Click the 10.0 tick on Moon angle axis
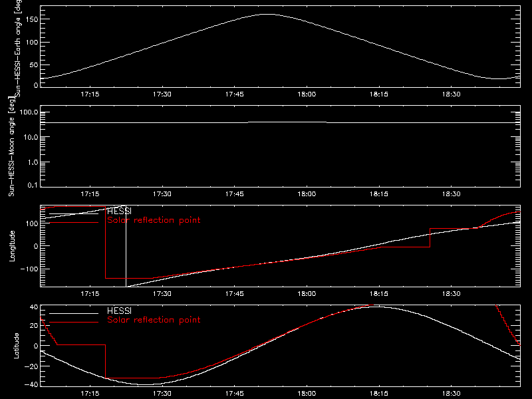The height and width of the screenshot is (399, 532). pos(31,138)
